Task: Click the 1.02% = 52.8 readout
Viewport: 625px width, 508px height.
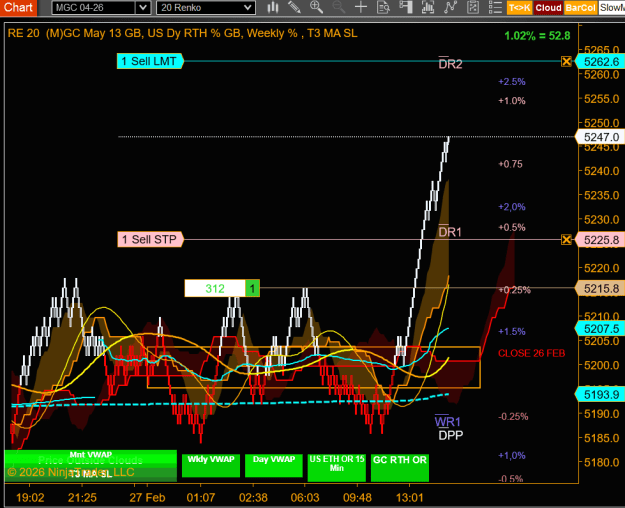Action: [x=537, y=36]
